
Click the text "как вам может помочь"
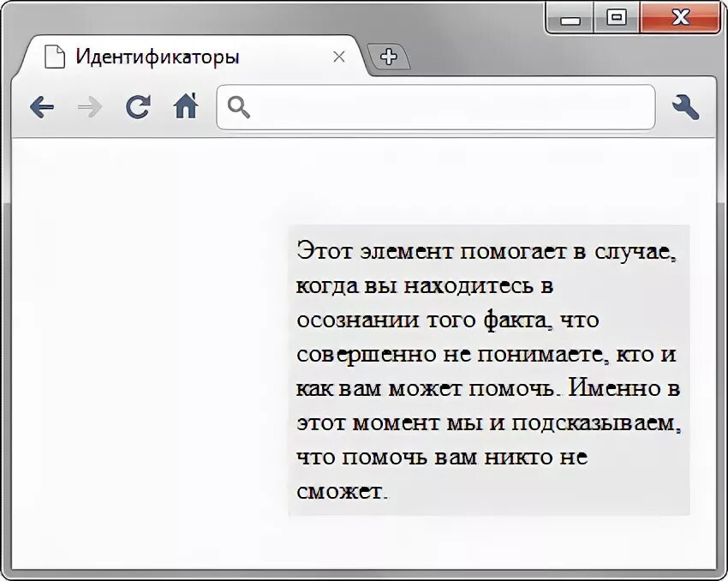pyautogui.click(x=424, y=389)
